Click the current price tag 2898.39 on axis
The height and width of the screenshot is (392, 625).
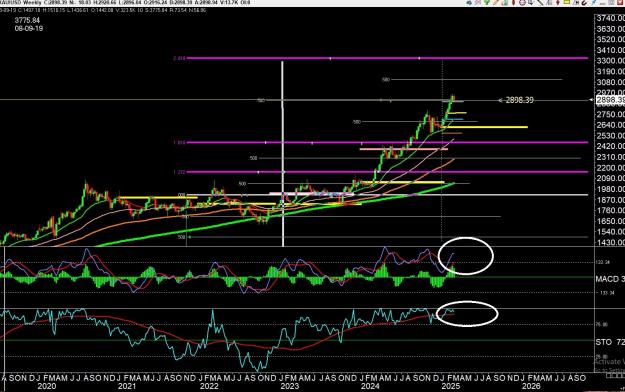coord(610,100)
